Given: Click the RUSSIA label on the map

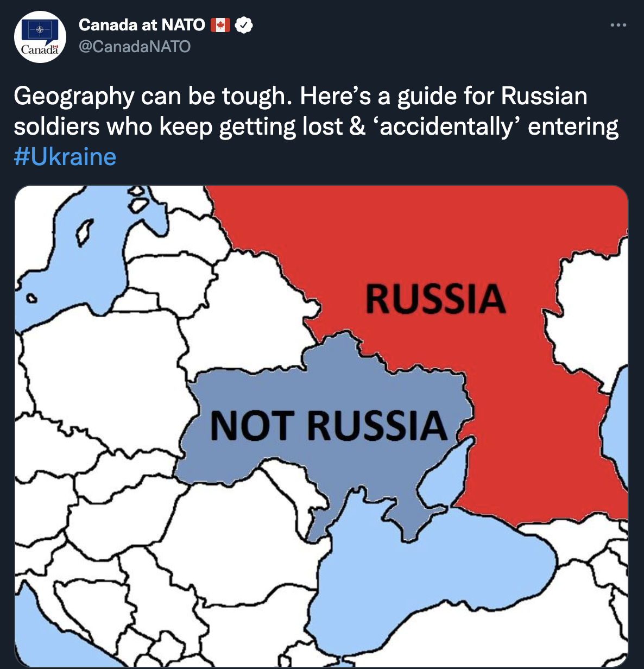Looking at the screenshot, I should pos(435,299).
